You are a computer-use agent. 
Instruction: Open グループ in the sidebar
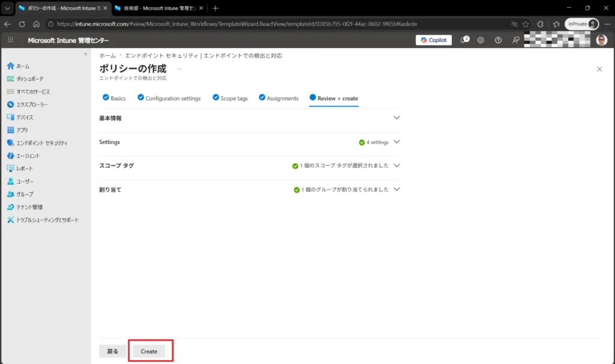20,194
